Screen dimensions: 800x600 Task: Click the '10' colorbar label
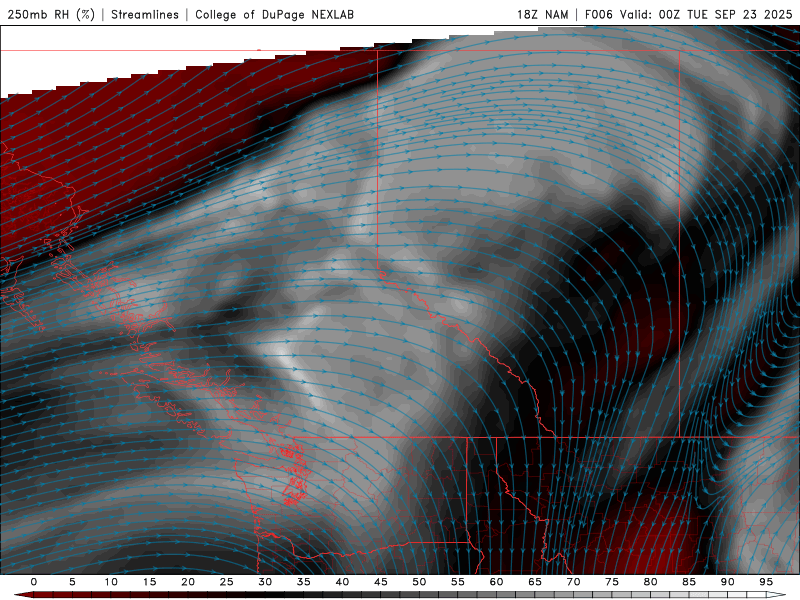(x=111, y=582)
